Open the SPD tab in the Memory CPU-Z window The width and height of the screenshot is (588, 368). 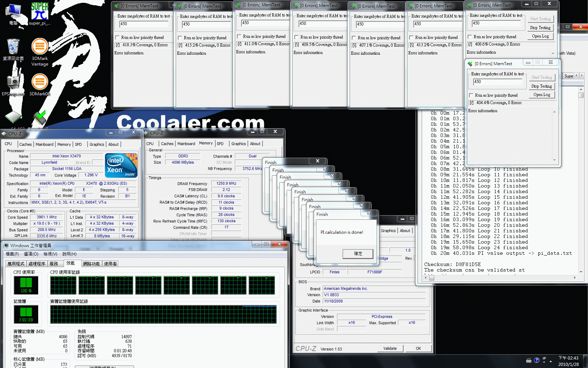pyautogui.click(x=220, y=144)
